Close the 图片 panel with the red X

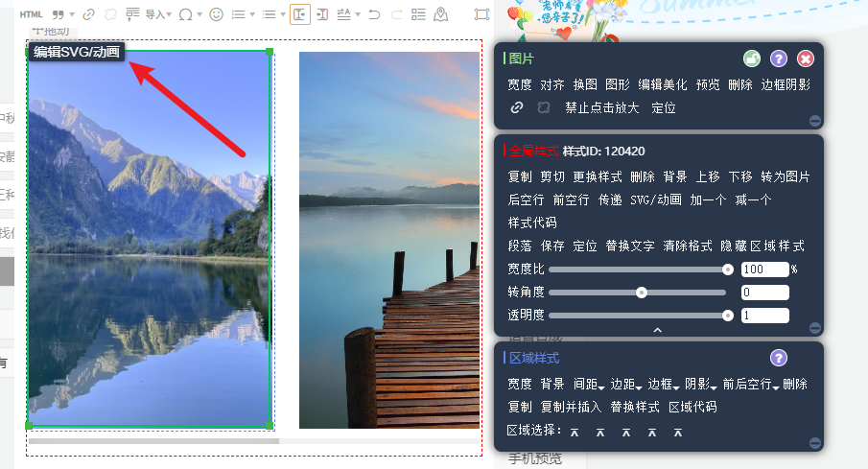point(806,59)
